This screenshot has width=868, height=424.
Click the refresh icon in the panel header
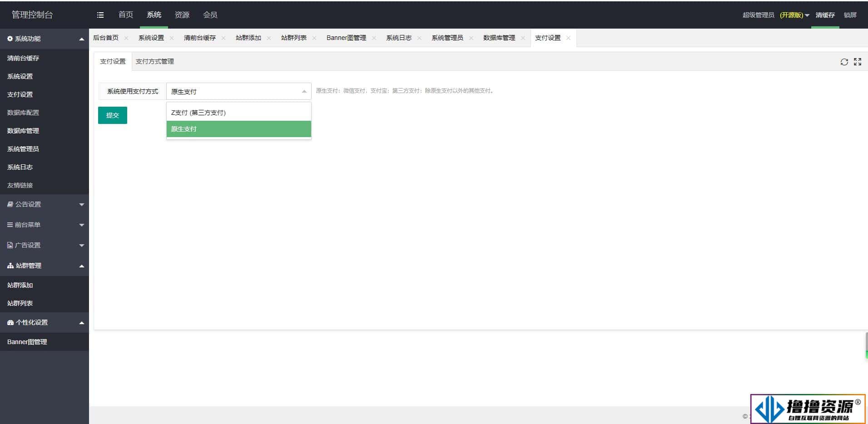844,62
